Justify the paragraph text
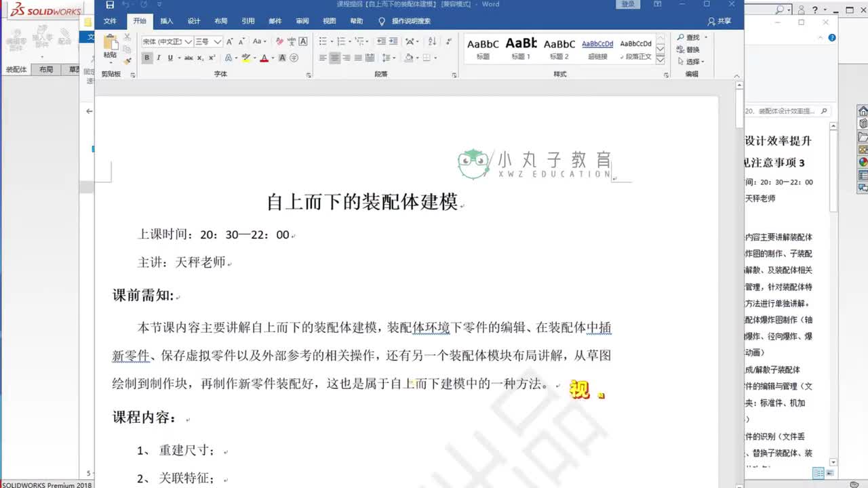Screen dimensions: 868x488 tap(357, 58)
